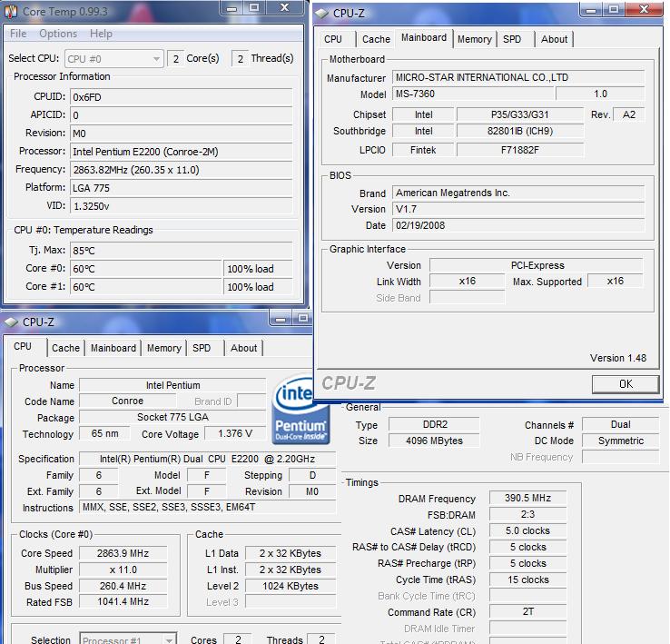Click the lower CPU-Z window title icon
The width and height of the screenshot is (670, 644).
click(11, 322)
